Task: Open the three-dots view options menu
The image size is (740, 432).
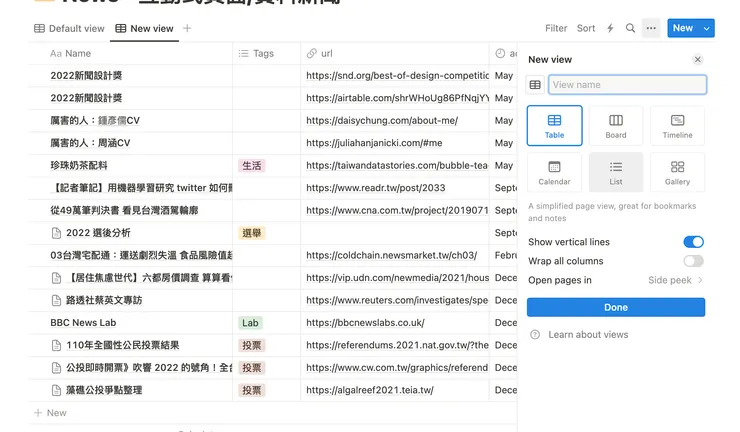Action: (x=651, y=28)
